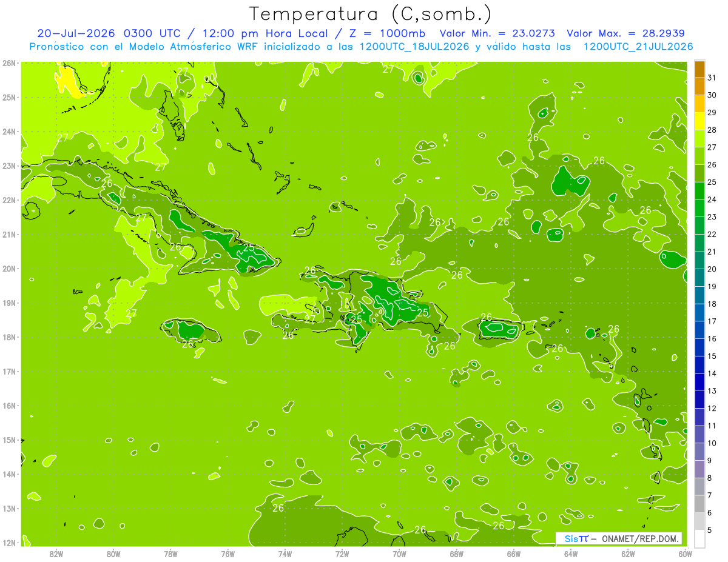The image size is (728, 562).
Task: Click the orange legend swatch between 30 and 31
Action: point(699,87)
